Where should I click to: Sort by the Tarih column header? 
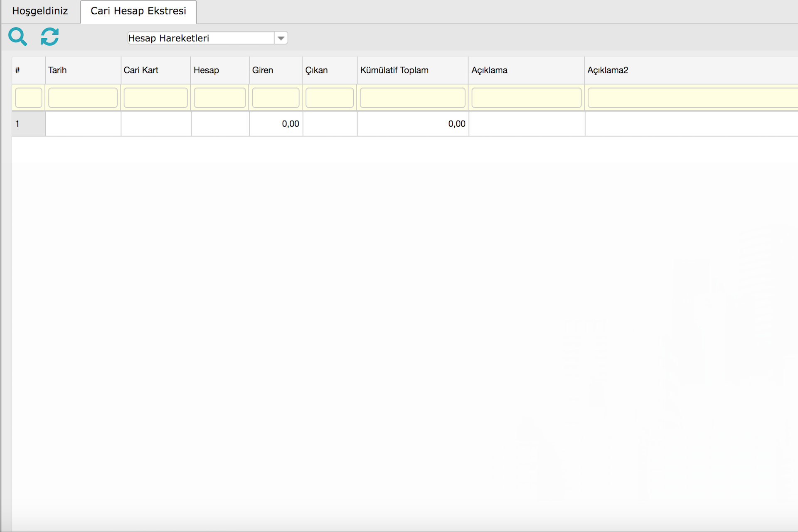point(83,70)
